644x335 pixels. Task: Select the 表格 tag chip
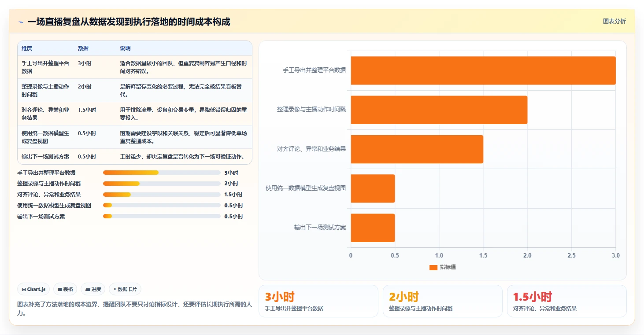coord(65,289)
